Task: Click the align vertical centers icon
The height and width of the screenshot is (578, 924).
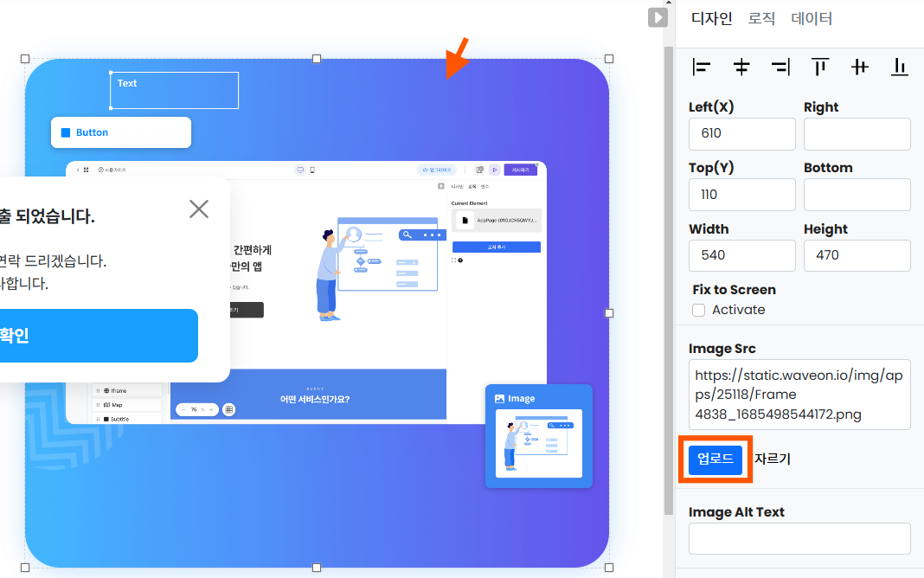Action: (x=860, y=67)
